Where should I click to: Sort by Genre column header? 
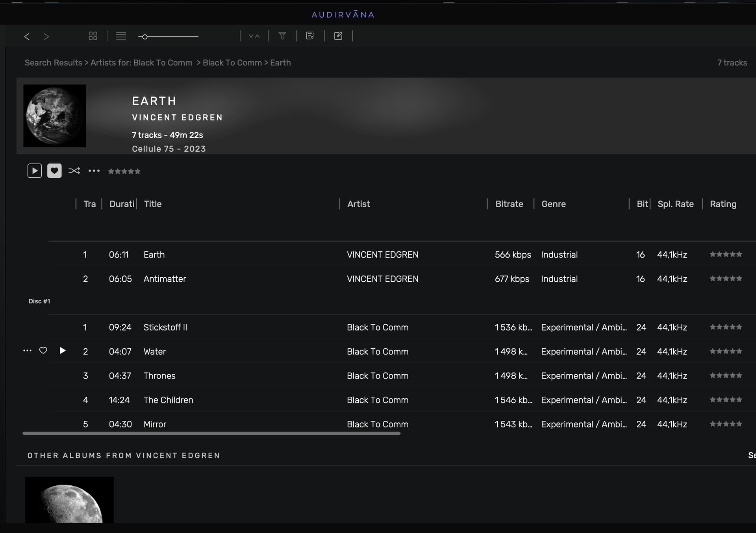(x=554, y=204)
